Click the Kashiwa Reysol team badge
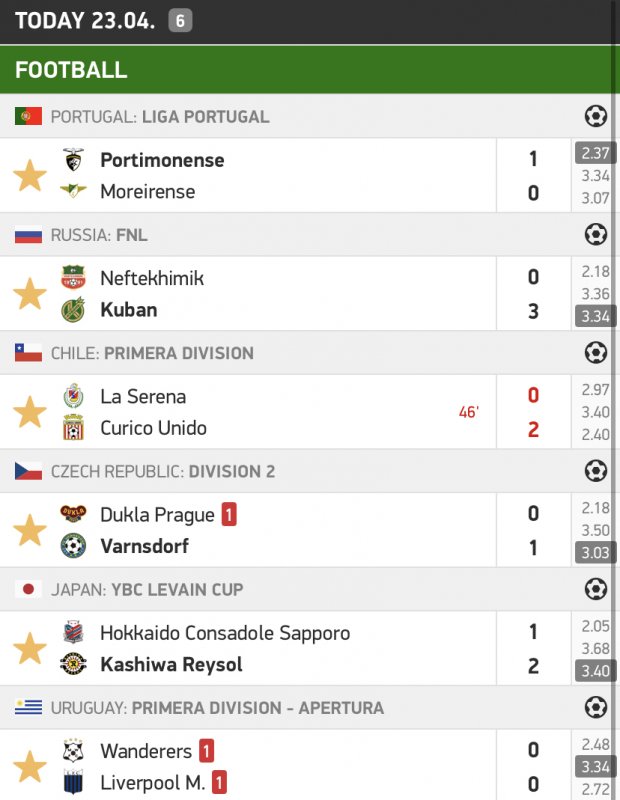 73,664
